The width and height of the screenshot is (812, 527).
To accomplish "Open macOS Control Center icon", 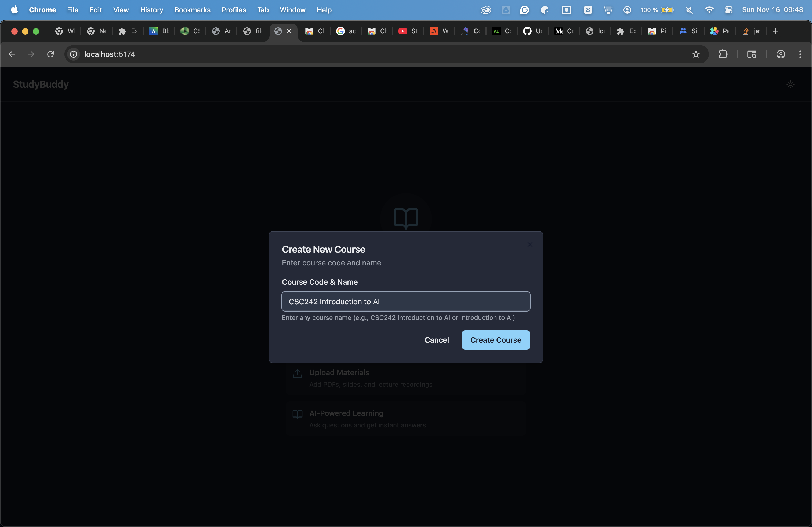I will tap(728, 10).
